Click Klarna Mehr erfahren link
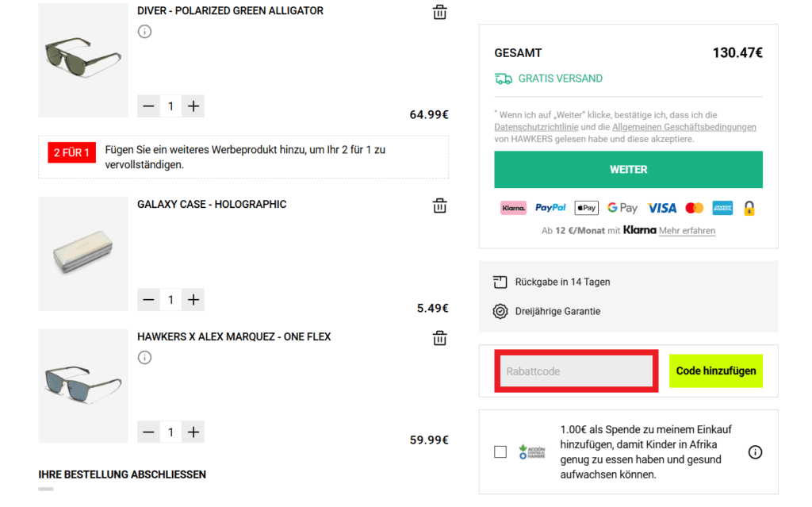The image size is (812, 507). coord(687,231)
